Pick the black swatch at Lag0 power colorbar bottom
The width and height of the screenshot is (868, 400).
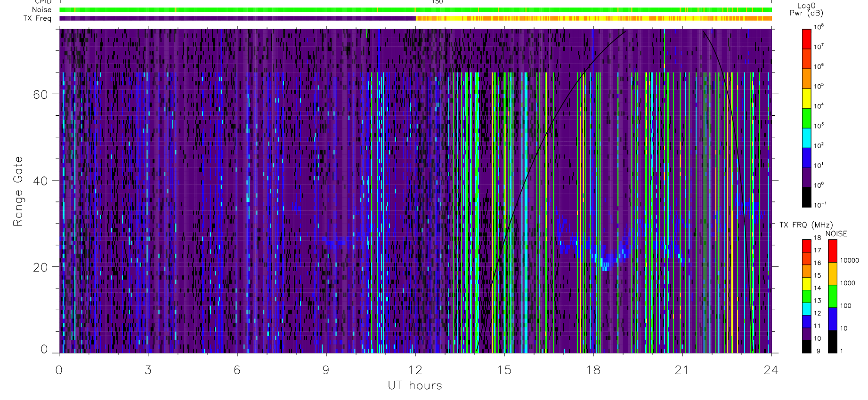click(806, 197)
